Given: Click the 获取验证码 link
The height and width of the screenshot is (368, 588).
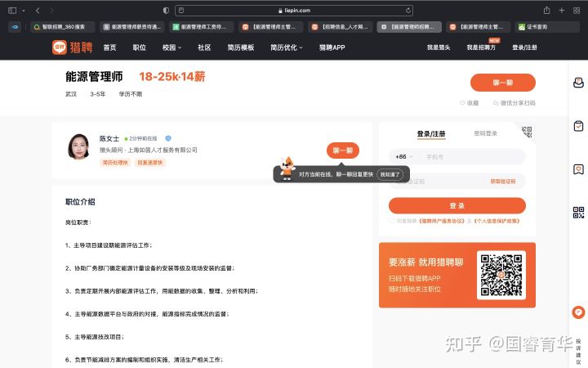Looking at the screenshot, I should coord(502,182).
